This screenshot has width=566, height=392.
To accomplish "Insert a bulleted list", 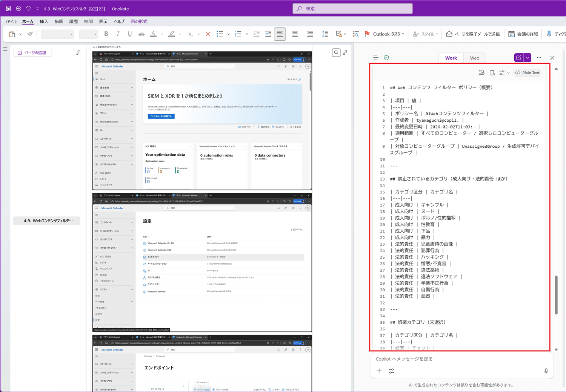I will tap(220, 34).
